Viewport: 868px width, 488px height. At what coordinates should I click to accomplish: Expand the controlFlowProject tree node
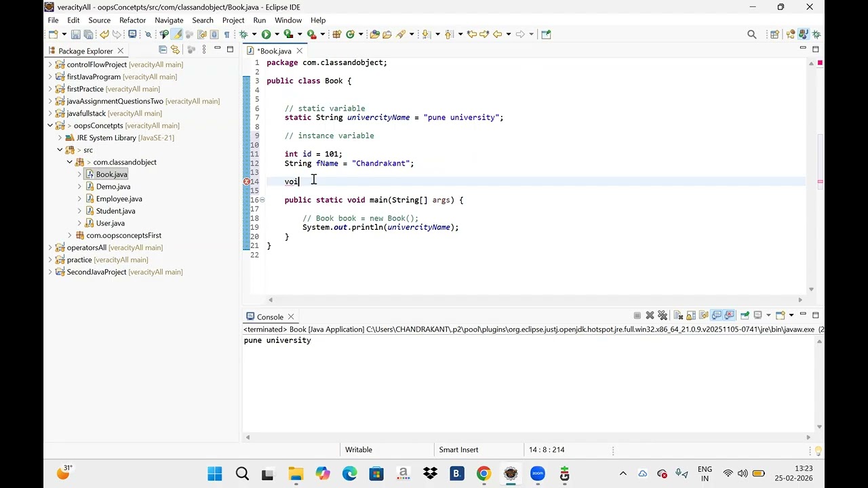click(x=50, y=64)
